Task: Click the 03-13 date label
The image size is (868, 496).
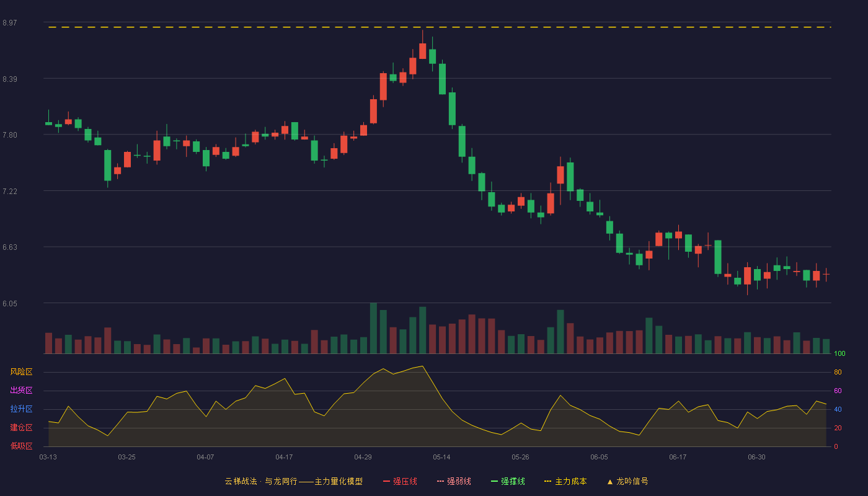Action: pos(48,457)
